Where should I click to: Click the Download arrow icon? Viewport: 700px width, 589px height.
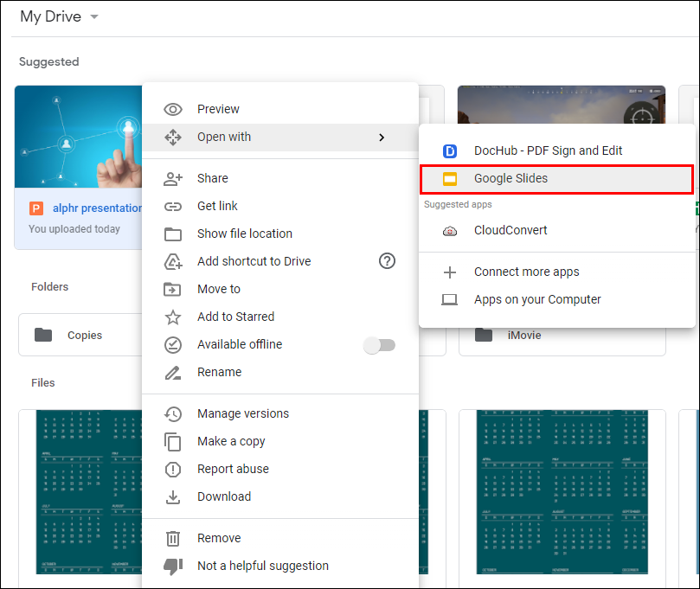(173, 496)
